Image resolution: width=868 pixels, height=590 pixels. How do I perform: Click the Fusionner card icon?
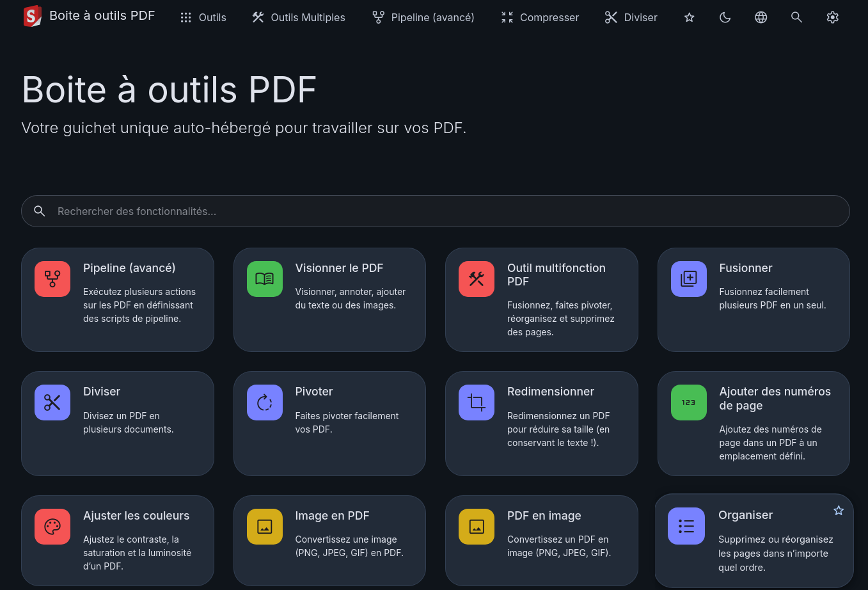coord(689,279)
